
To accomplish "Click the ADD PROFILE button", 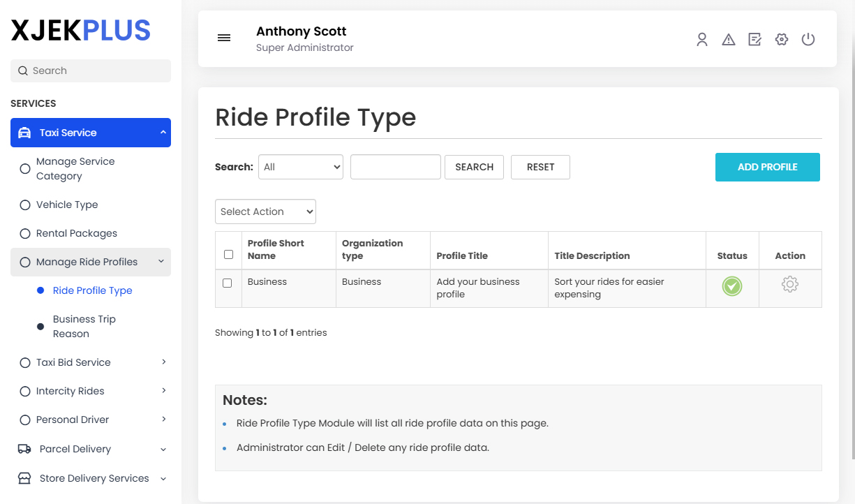I will (x=767, y=167).
